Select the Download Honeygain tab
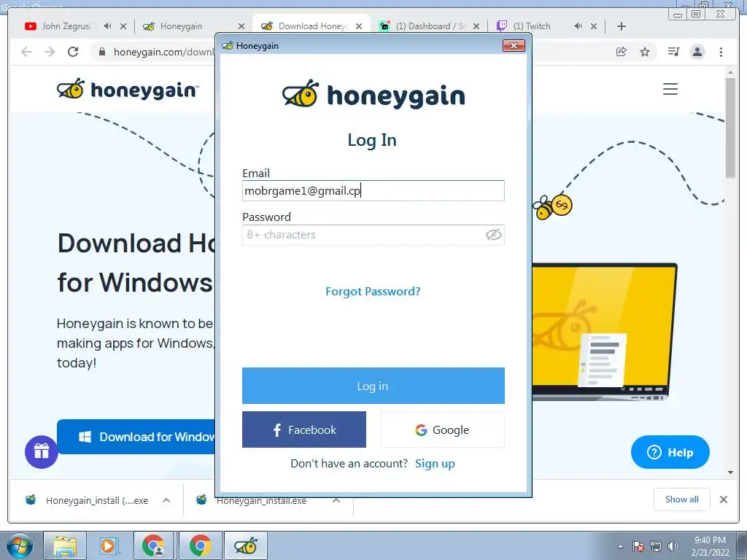 pos(311,26)
